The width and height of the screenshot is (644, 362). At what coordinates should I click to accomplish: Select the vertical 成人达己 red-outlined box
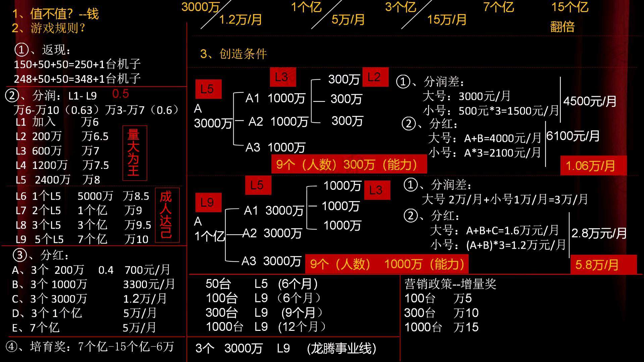(167, 215)
